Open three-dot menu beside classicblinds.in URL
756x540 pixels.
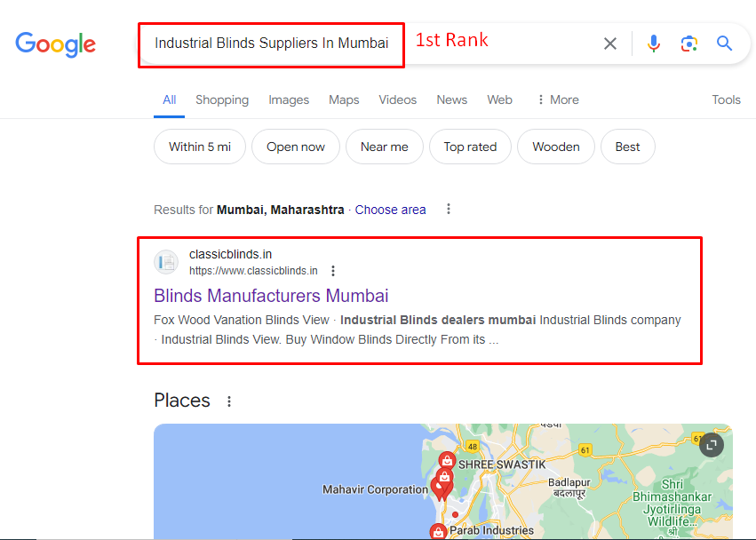(332, 271)
